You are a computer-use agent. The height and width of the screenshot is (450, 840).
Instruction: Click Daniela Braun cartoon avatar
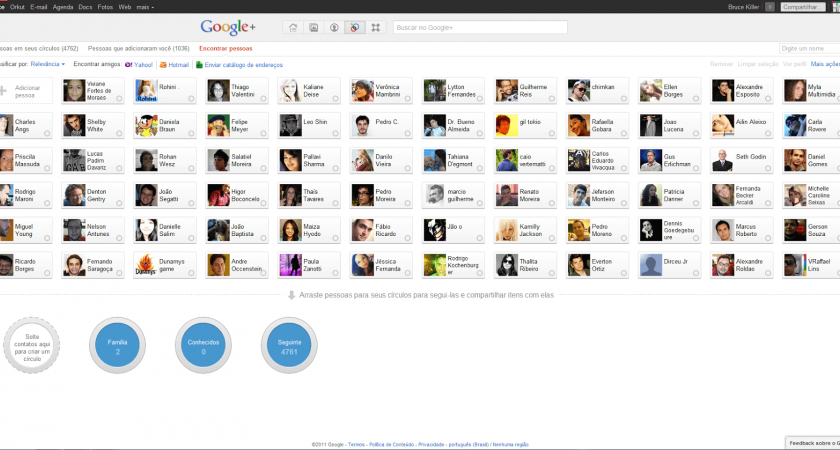pyautogui.click(x=146, y=125)
